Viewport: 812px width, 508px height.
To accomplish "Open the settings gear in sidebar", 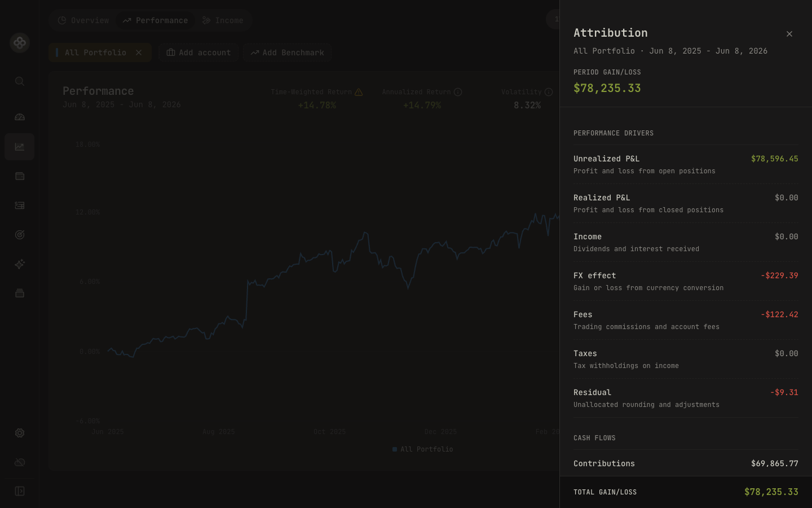I will click(20, 433).
